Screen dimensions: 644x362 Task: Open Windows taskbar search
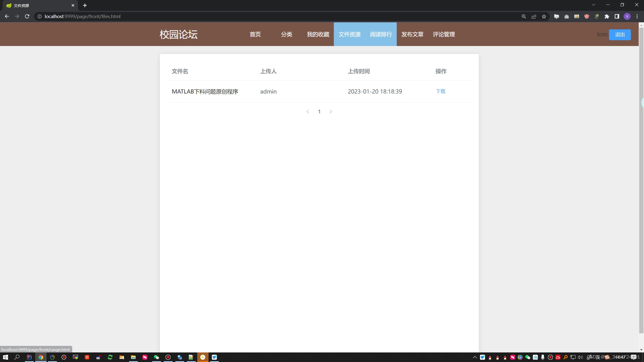17,357
